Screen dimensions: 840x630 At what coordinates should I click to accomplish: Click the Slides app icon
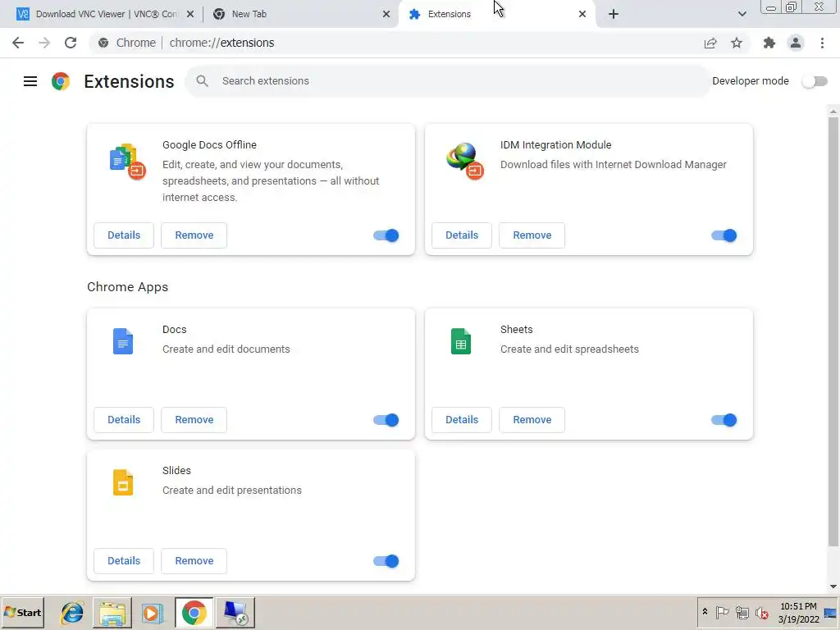coord(123,482)
